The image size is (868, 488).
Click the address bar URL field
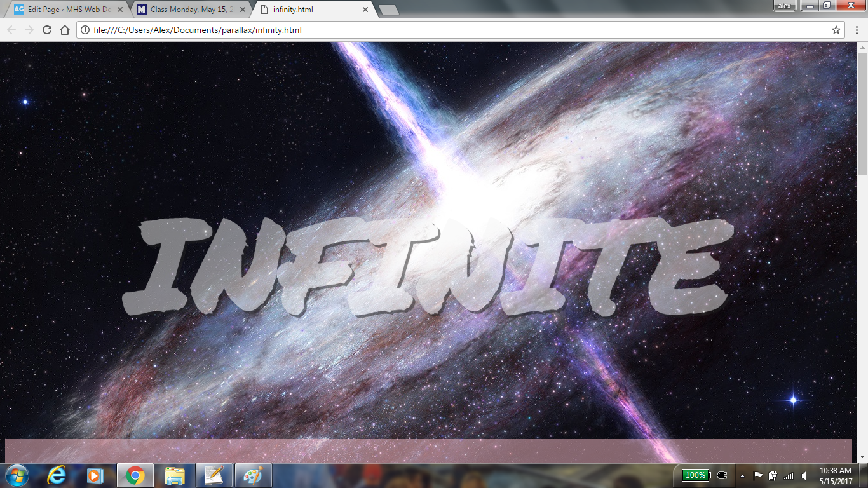pos(445,30)
